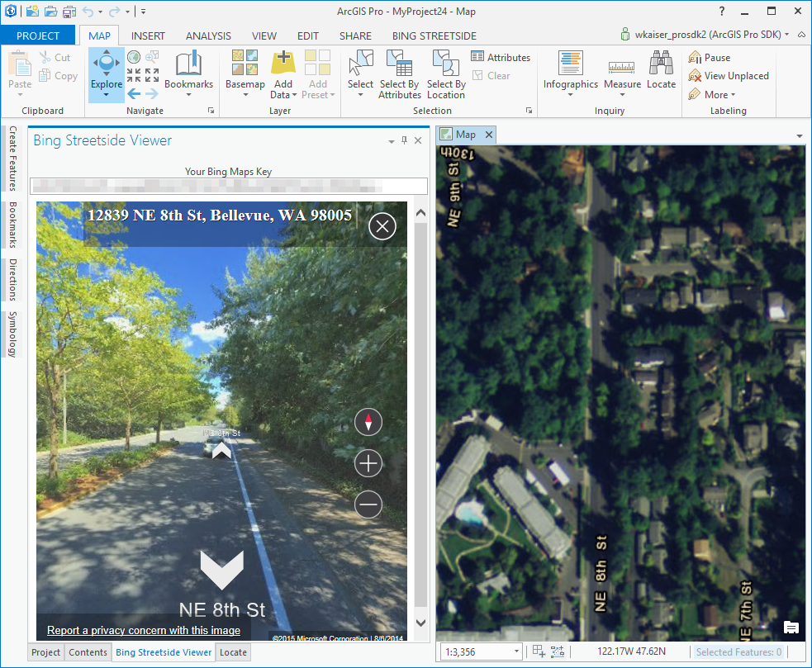This screenshot has height=668, width=812.
Task: Switch to the Project pane tab
Action: [x=45, y=652]
